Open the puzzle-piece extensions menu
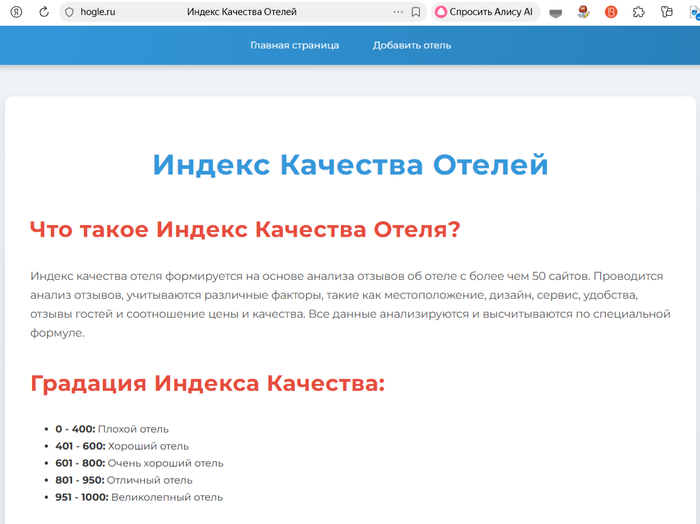Viewport: 700px width, 524px height. 639,12
